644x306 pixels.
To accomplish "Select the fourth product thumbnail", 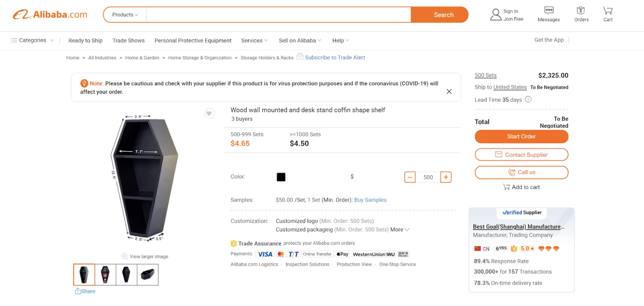I will pos(147,274).
